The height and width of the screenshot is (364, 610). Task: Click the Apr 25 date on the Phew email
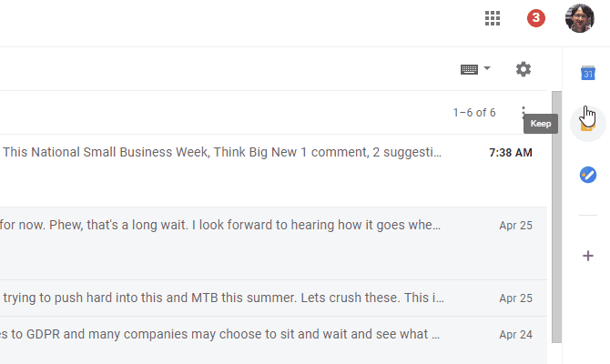(515, 224)
